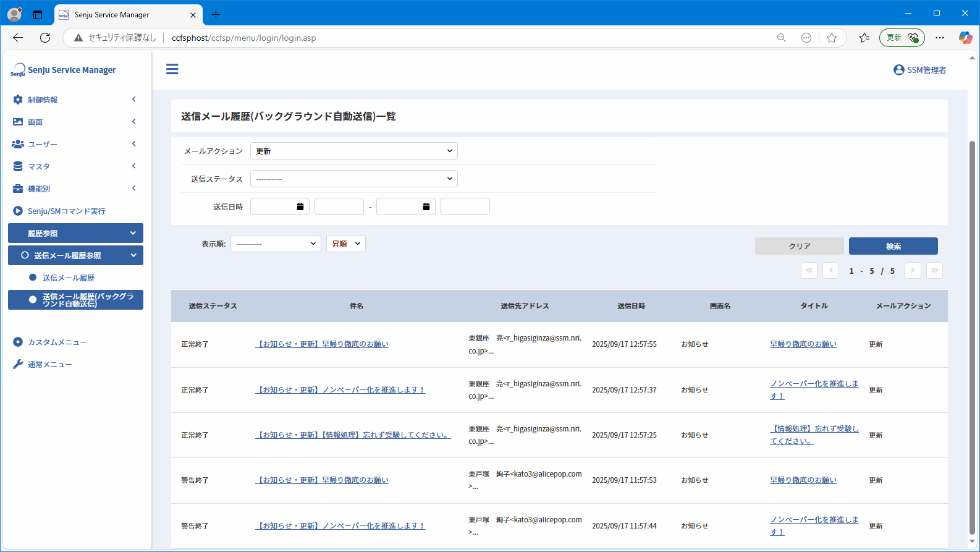
Task: Open the 12:57:55 row's 件名 link
Action: (322, 344)
